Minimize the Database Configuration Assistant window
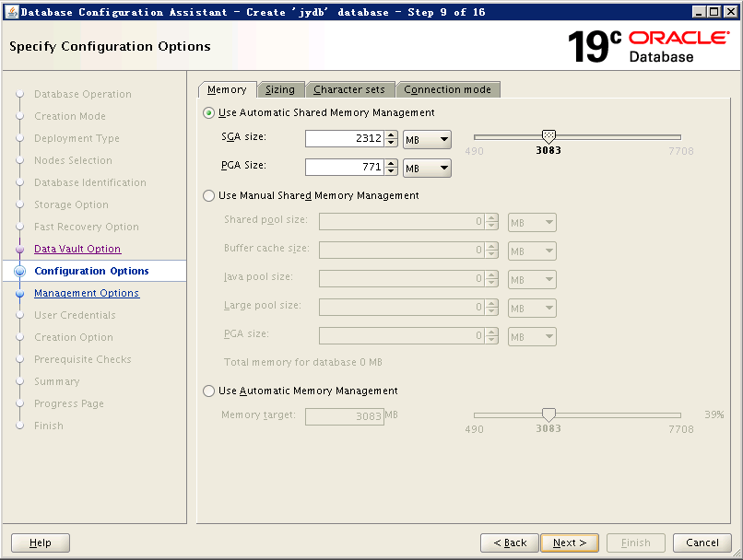743x560 pixels. (699, 12)
